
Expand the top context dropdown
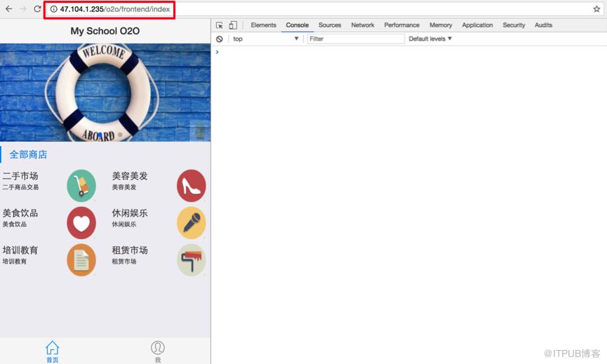[x=265, y=39]
